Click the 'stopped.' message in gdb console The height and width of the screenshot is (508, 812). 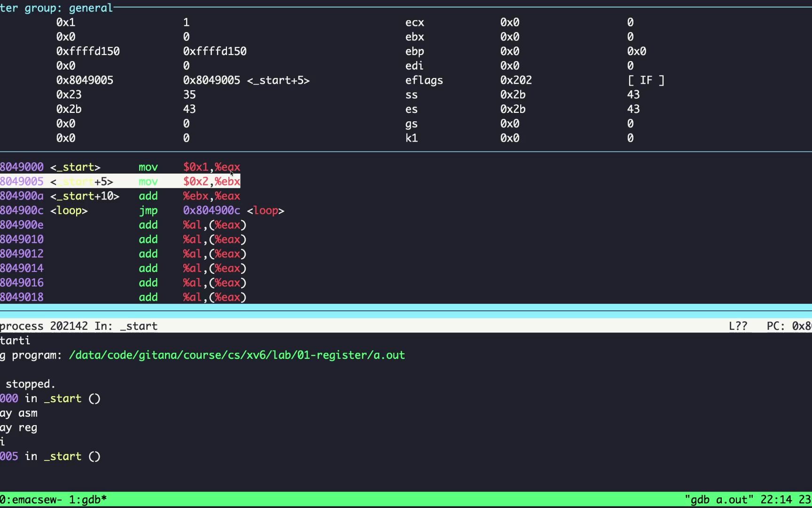pyautogui.click(x=31, y=384)
